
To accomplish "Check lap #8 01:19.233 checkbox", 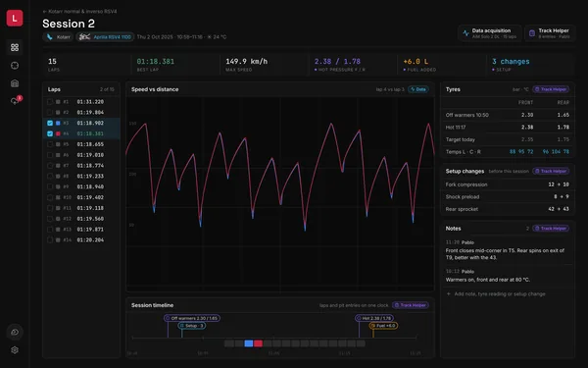I will point(50,176).
